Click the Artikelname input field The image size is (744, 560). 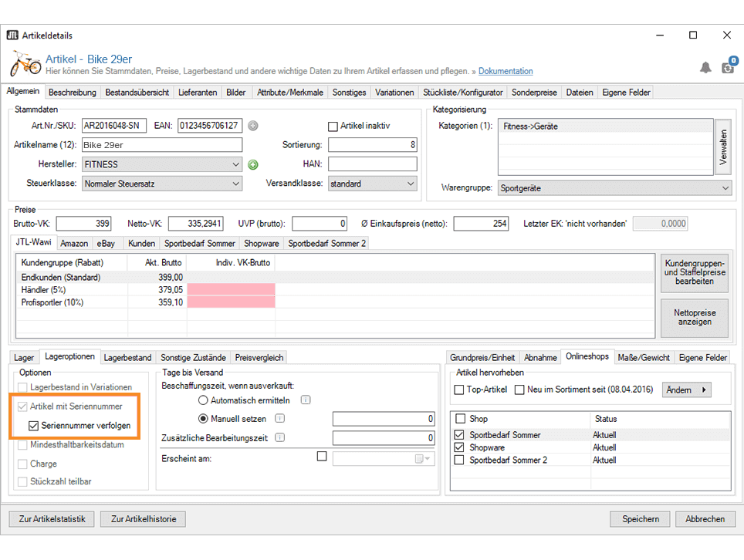coord(161,145)
